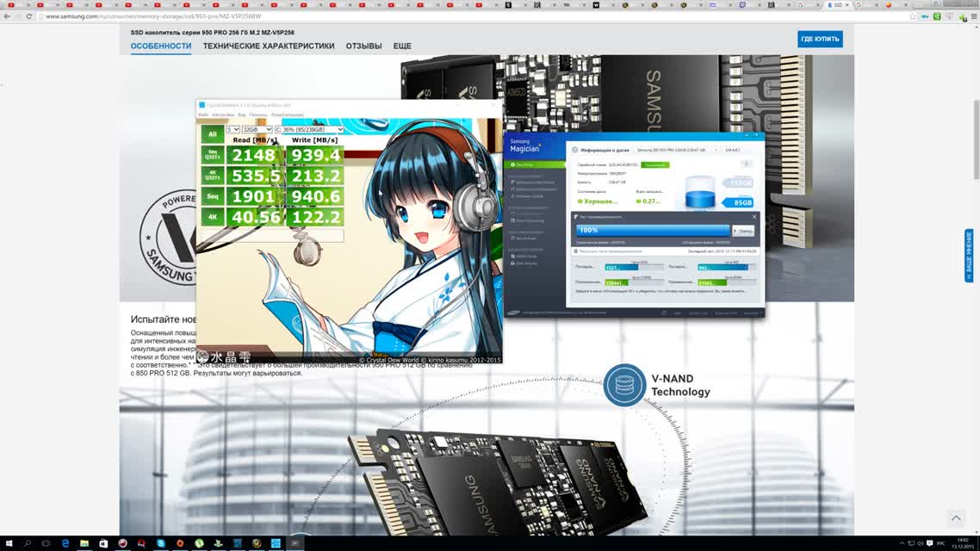Select the 939.4 write result
The width and height of the screenshot is (980, 551).
pos(314,155)
